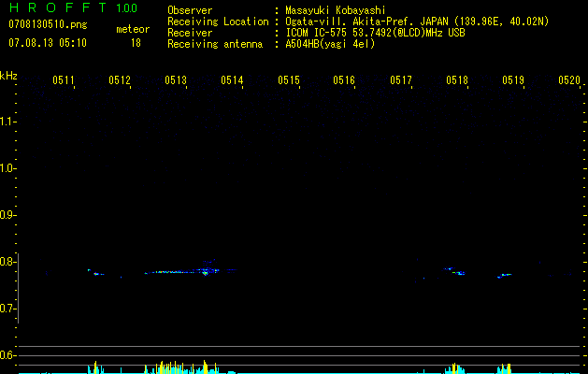Click the 0.6 kHz axis label
Viewport: 588px width, 374px height.
pyautogui.click(x=7, y=355)
